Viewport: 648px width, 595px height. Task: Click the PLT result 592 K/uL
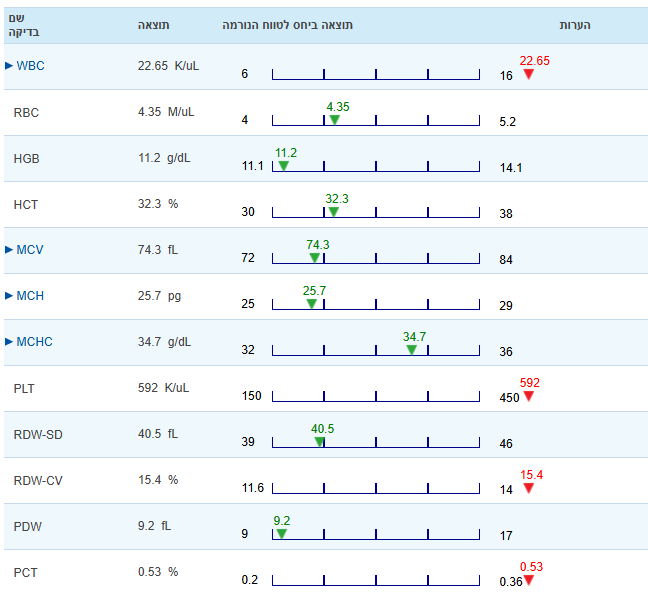point(163,388)
